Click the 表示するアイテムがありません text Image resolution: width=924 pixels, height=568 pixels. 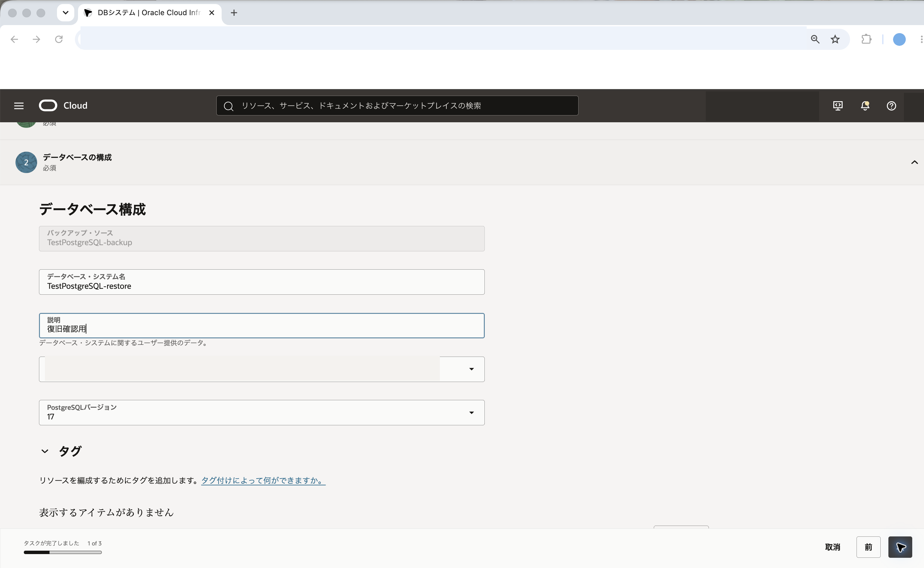pos(107,512)
